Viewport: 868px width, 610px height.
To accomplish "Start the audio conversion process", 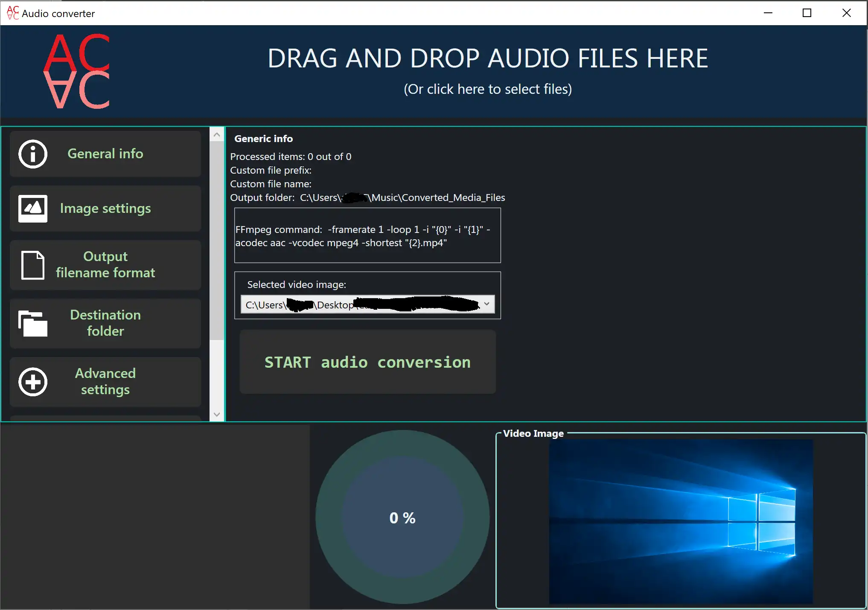I will coord(368,363).
